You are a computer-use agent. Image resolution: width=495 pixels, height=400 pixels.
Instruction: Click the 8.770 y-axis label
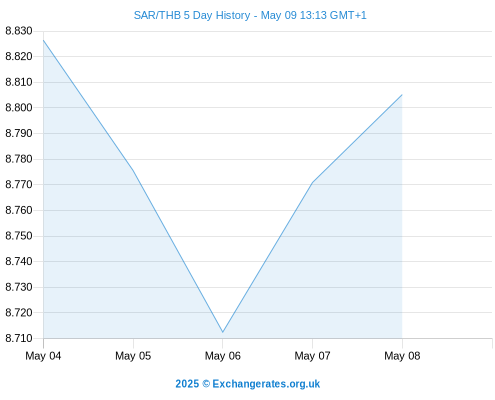click(x=19, y=184)
